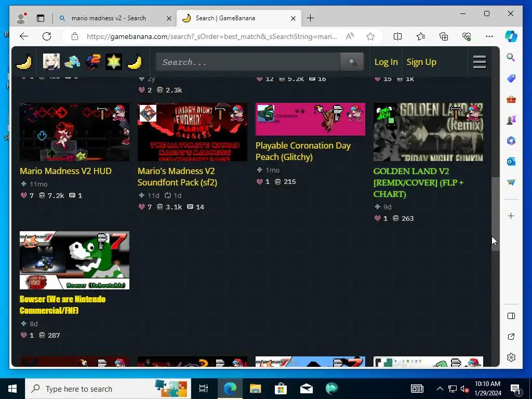Open the GameBanana home banana logo
The image size is (532, 399).
(24, 62)
